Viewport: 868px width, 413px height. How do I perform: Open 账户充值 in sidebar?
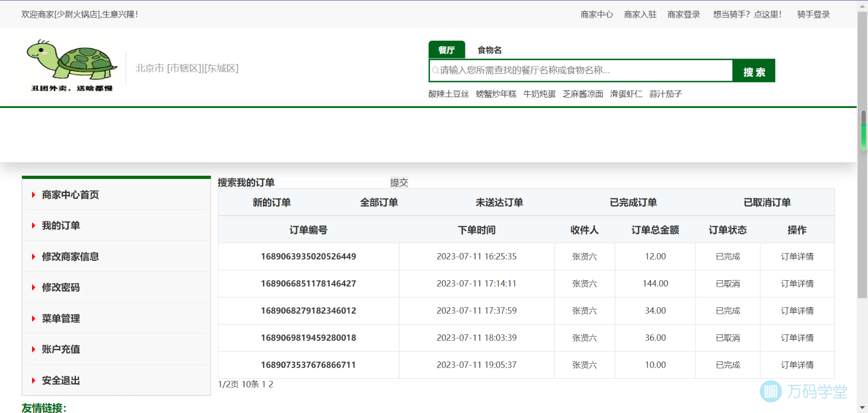point(61,350)
